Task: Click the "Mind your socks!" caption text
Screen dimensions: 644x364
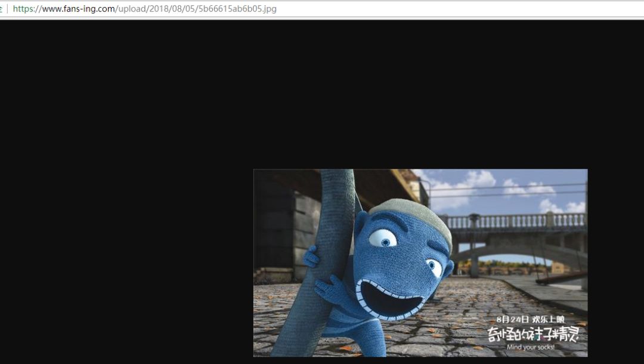Action: pyautogui.click(x=531, y=347)
